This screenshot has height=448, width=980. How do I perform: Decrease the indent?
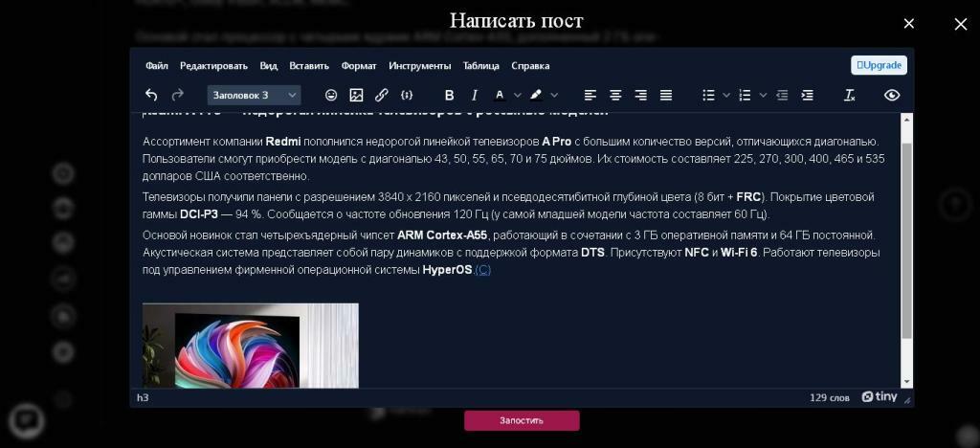tap(782, 95)
